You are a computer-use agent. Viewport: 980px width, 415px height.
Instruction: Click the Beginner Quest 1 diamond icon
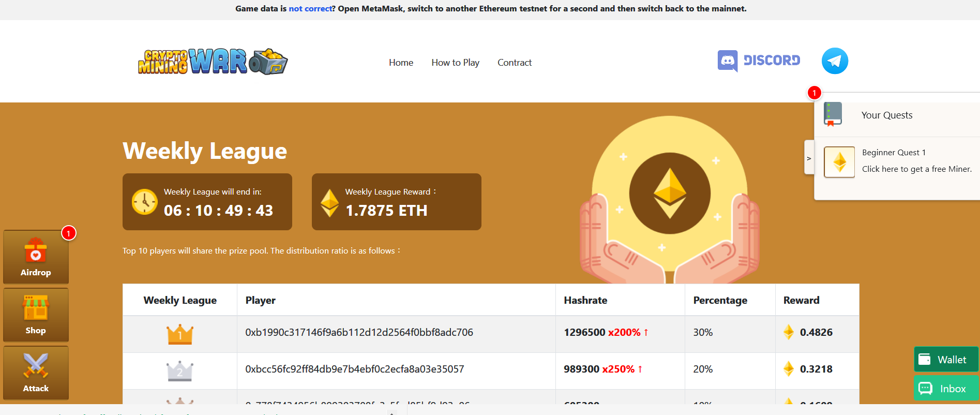point(839,162)
